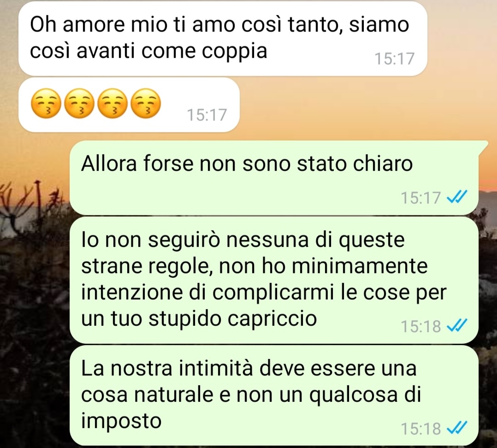The image size is (497, 448).
Task: Tap the second kissing face emoji
Action: point(79,104)
